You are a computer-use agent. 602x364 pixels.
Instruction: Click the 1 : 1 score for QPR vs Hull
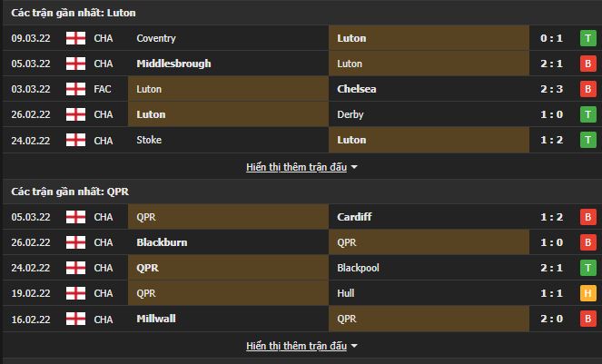tap(551, 293)
